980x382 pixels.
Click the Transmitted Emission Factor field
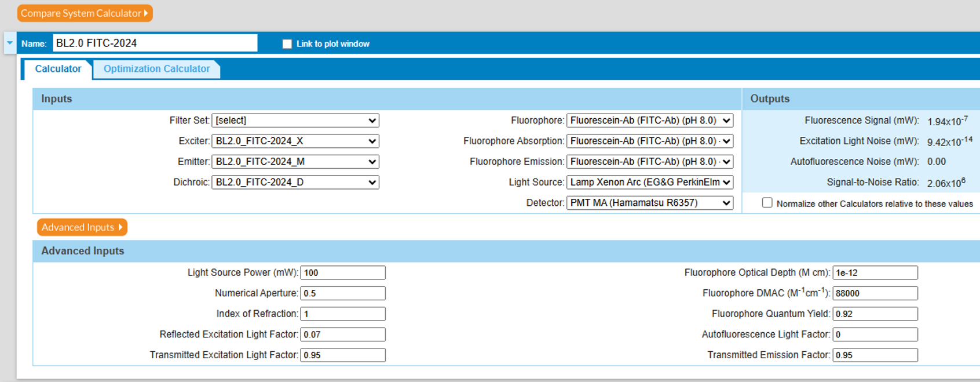[875, 355]
